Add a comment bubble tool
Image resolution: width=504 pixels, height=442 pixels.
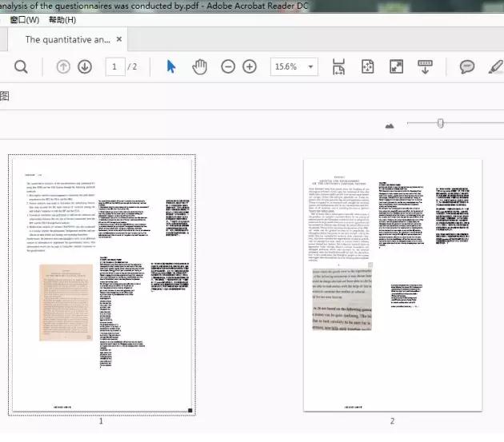[467, 67]
